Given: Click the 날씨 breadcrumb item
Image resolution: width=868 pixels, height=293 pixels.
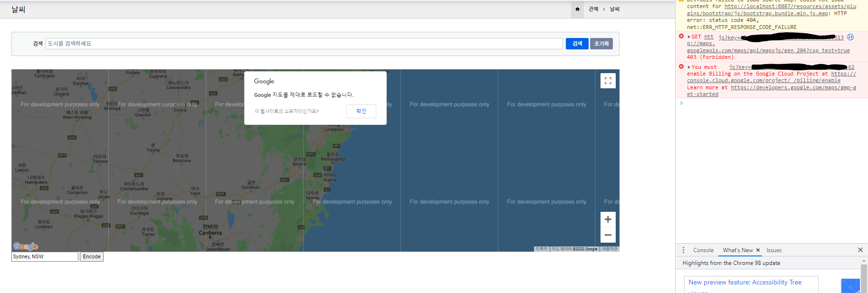Looking at the screenshot, I should point(615,9).
